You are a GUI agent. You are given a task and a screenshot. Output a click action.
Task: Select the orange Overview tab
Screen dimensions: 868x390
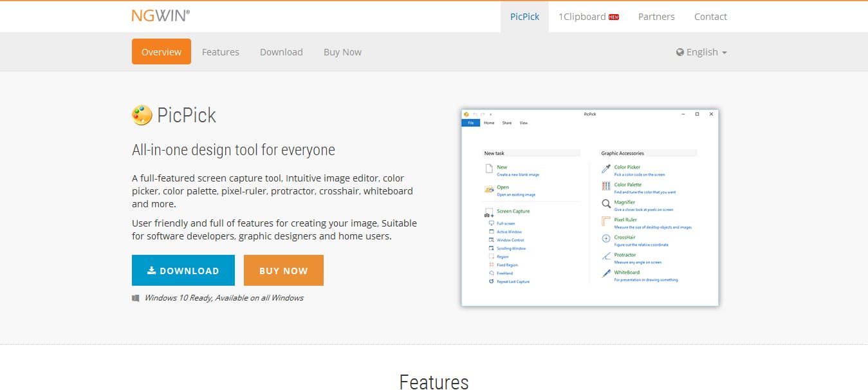[162, 51]
